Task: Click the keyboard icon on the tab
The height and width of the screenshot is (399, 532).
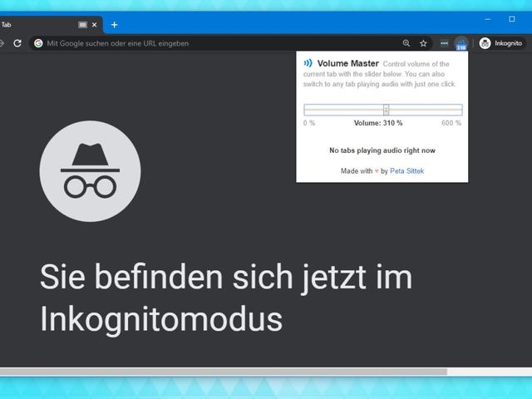Action: (82, 24)
